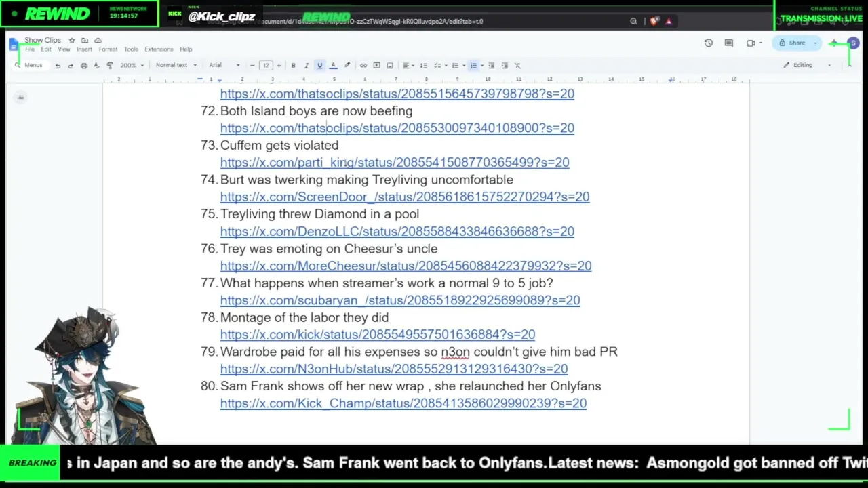Run spelling and grammar check
The image size is (868, 488).
click(x=96, y=66)
